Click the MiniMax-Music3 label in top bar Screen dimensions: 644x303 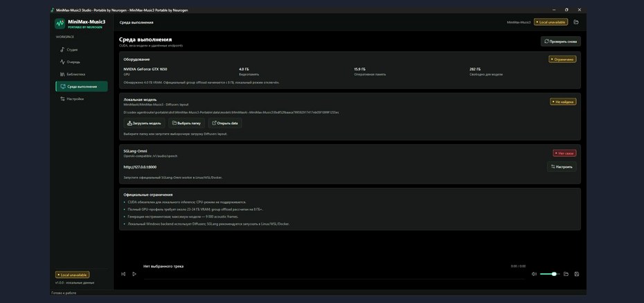pyautogui.click(x=519, y=22)
